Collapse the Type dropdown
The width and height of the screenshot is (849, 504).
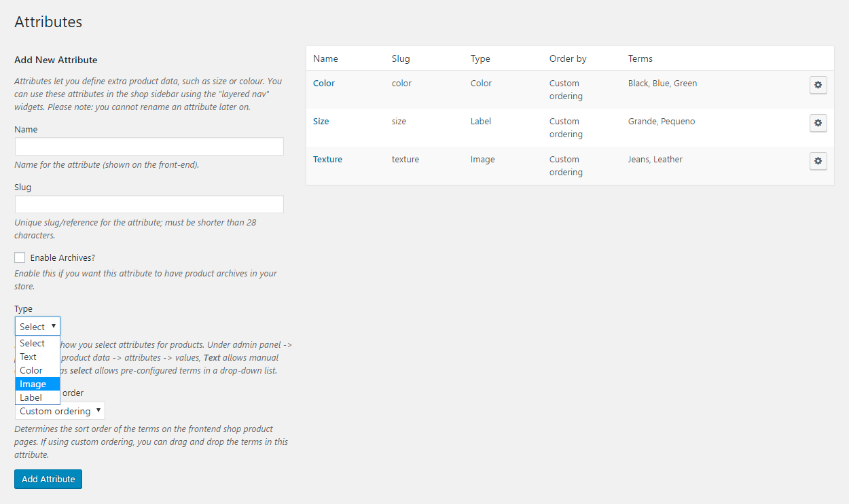(37, 327)
